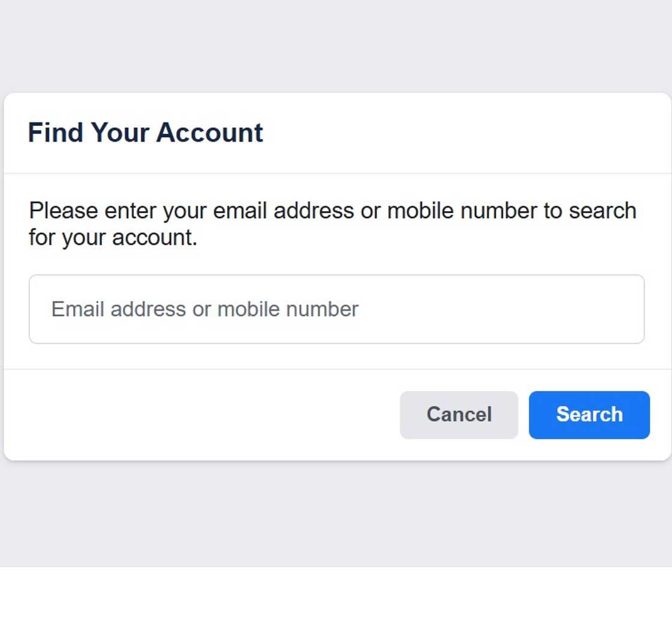Click Search to submit the account lookup
672x640 pixels.
(x=589, y=414)
